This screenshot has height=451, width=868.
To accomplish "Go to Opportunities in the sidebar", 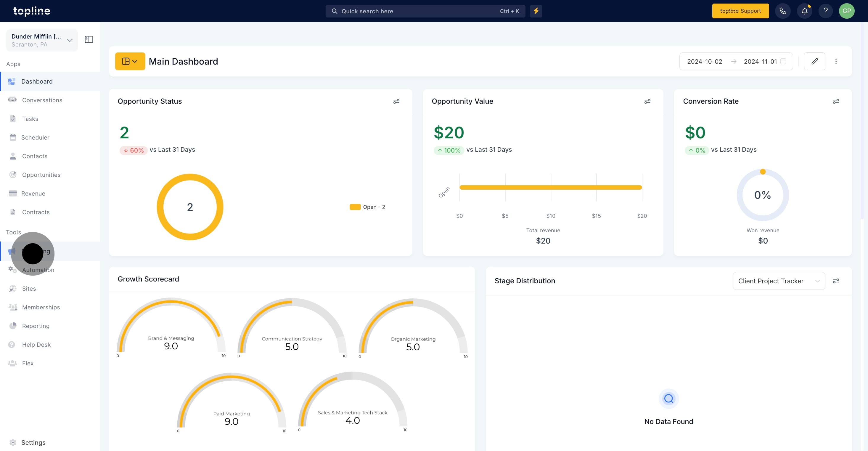I will point(41,175).
